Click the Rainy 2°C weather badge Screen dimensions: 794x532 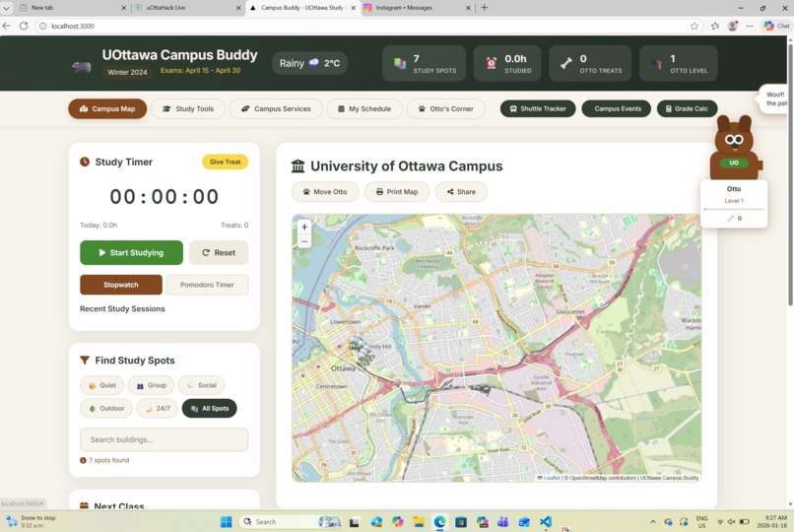[309, 63]
